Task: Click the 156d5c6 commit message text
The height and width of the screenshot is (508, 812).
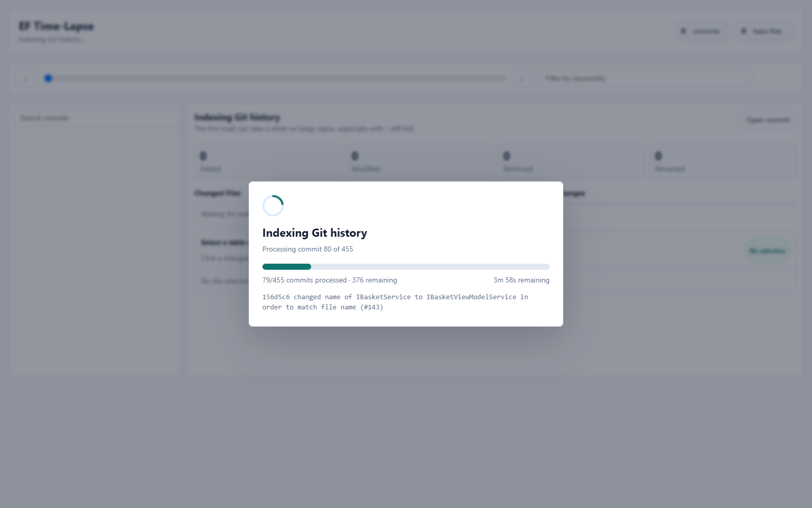Action: point(395,302)
